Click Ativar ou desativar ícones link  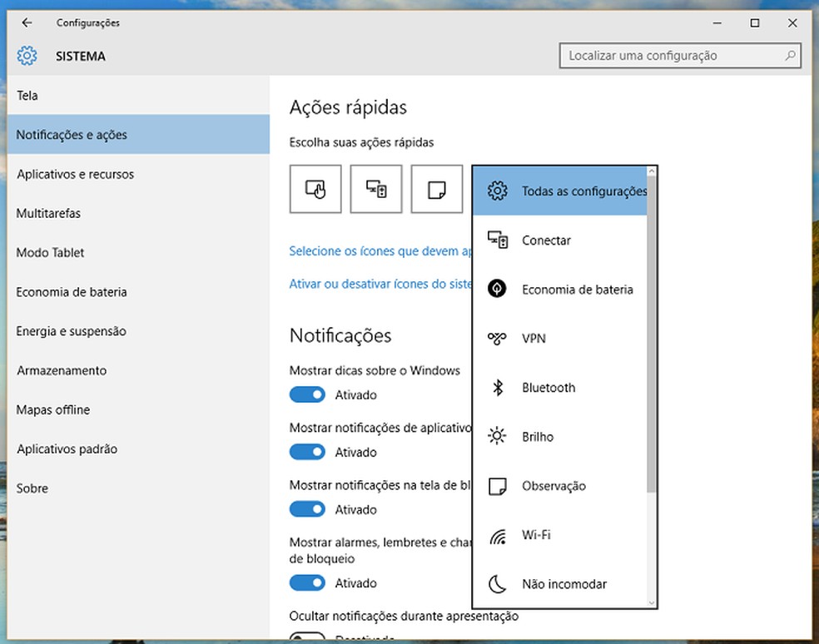click(380, 284)
